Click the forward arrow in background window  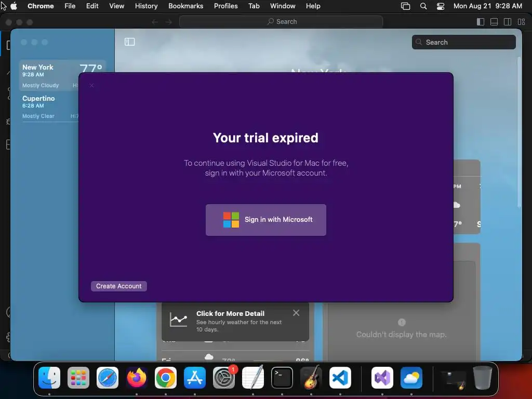pos(169,22)
